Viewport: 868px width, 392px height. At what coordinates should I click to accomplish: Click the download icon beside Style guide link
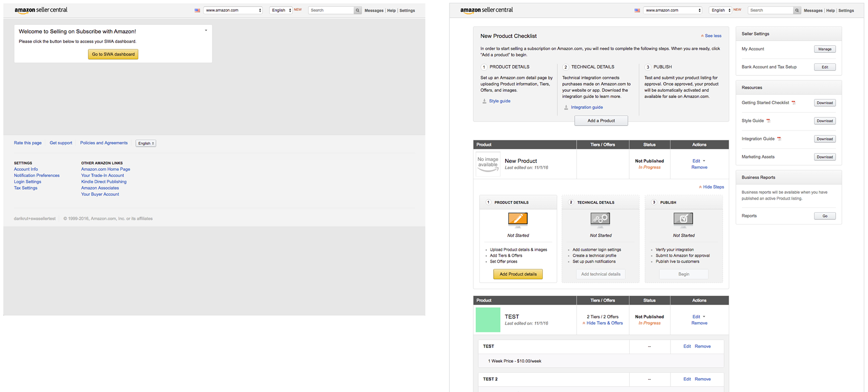coord(484,101)
